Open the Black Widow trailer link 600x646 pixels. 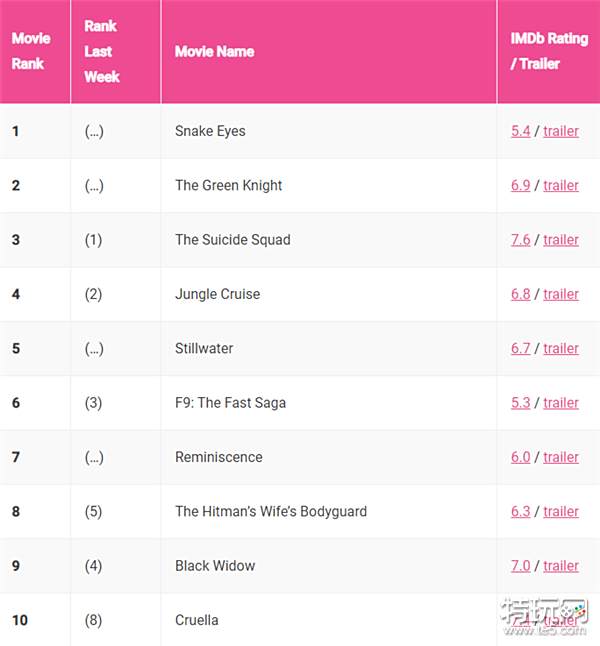point(561,566)
